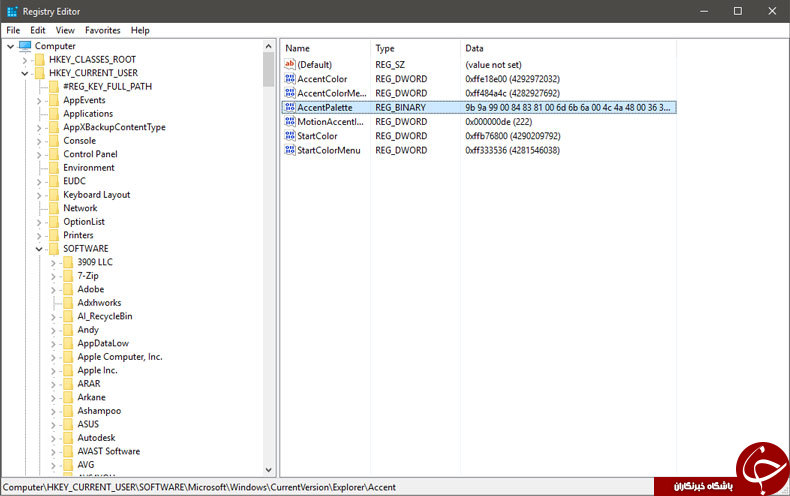The height and width of the screenshot is (496, 790).
Task: Expand the Ashampoo key
Action: [x=53, y=411]
